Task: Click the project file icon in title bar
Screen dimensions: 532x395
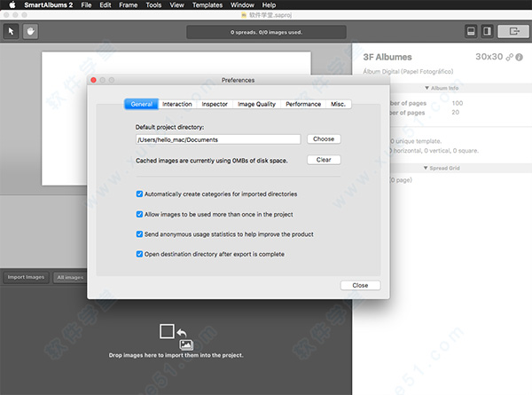Action: pyautogui.click(x=244, y=15)
